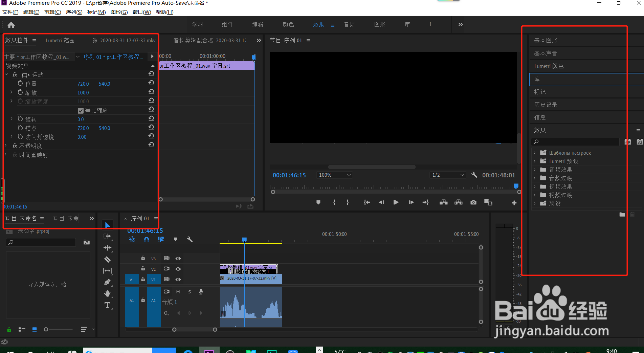Click Mark Out button
The width and height of the screenshot is (644, 353).
[x=348, y=202]
